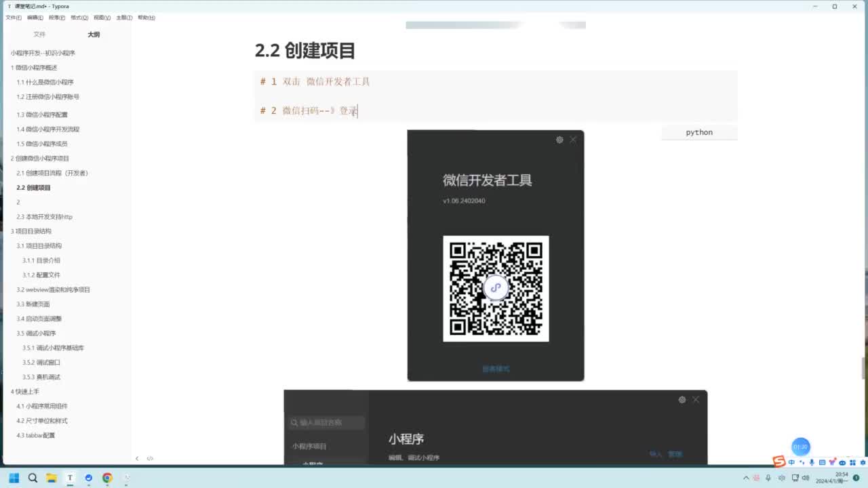
Task: Click the document vertical scrollbar thumb
Action: coord(863,369)
